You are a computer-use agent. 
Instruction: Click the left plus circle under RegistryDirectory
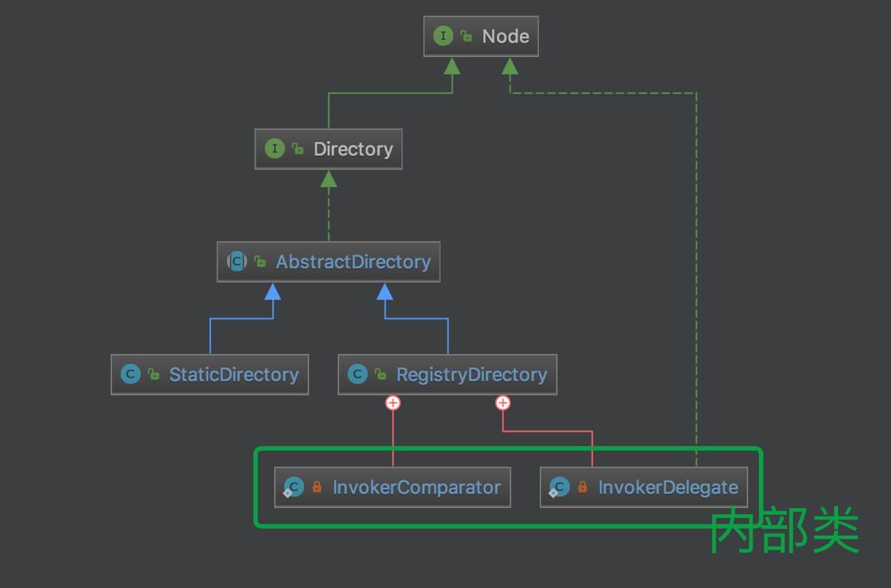point(393,403)
